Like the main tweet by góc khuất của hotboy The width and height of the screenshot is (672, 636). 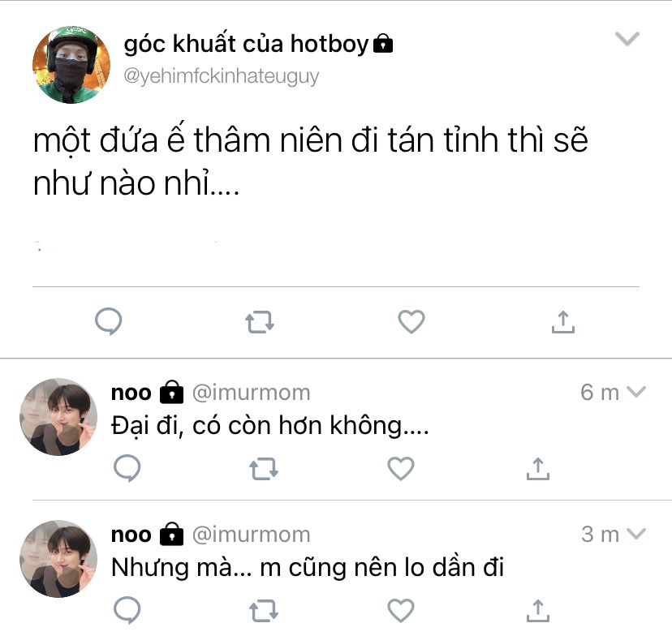tap(411, 321)
